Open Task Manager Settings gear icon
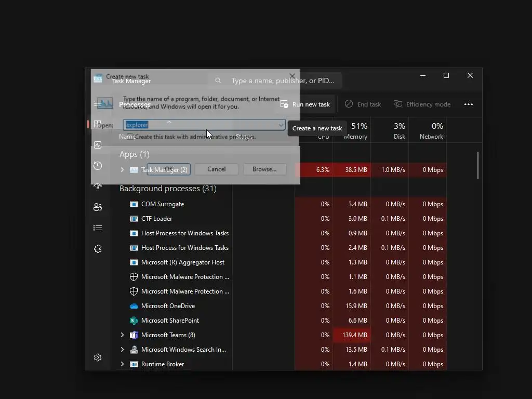 click(x=98, y=357)
